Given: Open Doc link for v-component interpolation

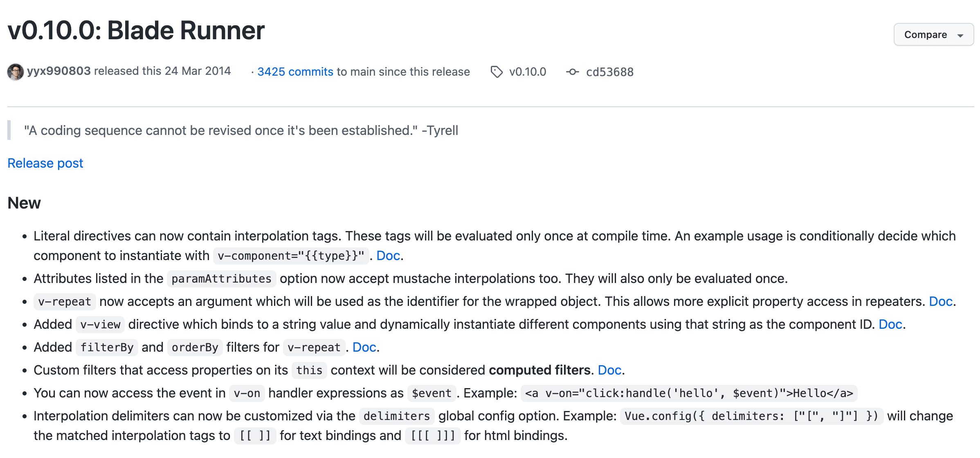Looking at the screenshot, I should 388,256.
